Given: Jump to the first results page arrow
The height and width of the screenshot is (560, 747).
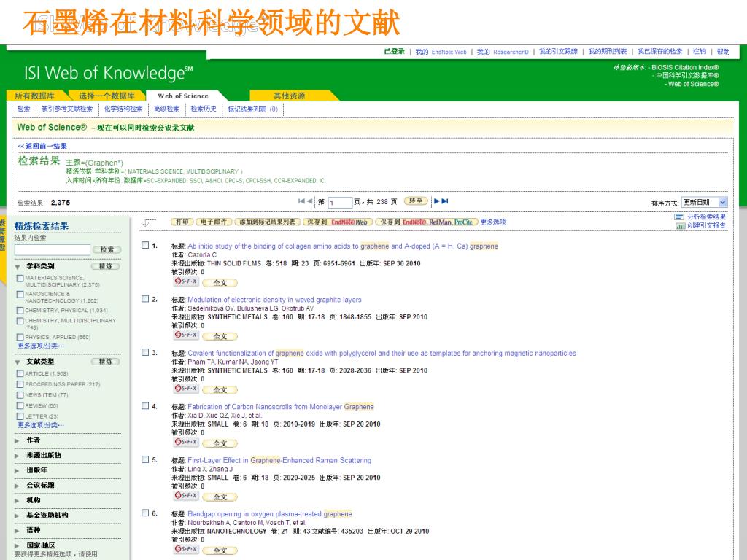Looking at the screenshot, I should tap(301, 201).
